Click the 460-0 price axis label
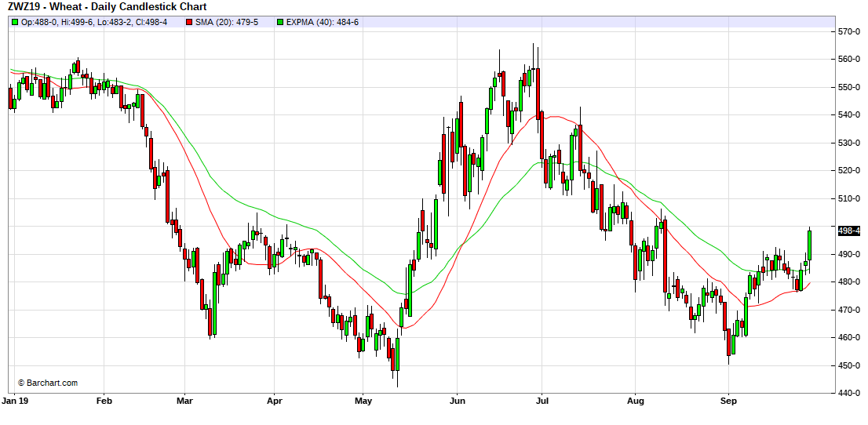Screen dimensions: 868x425 tap(849, 337)
